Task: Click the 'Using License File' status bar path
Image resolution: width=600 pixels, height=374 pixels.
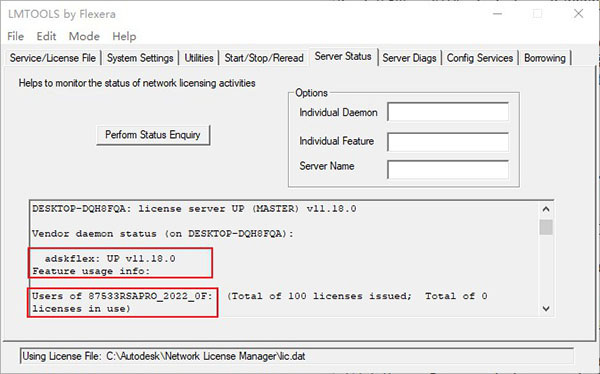Action: click(x=297, y=356)
